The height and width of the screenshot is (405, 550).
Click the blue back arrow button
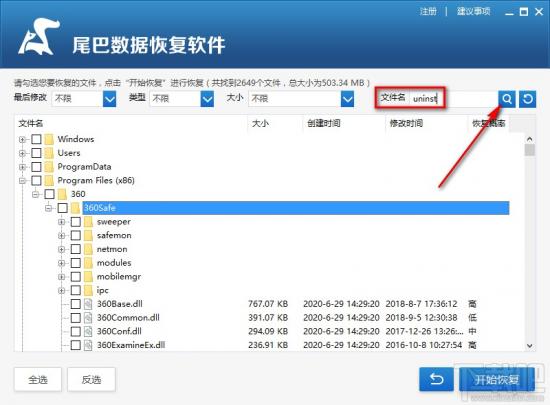click(x=436, y=379)
